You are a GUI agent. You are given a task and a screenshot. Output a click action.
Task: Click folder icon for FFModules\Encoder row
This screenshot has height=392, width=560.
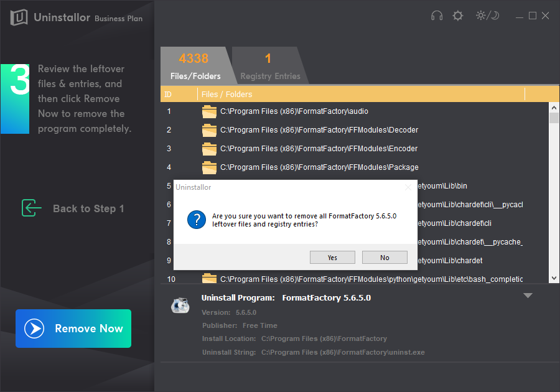(x=209, y=149)
